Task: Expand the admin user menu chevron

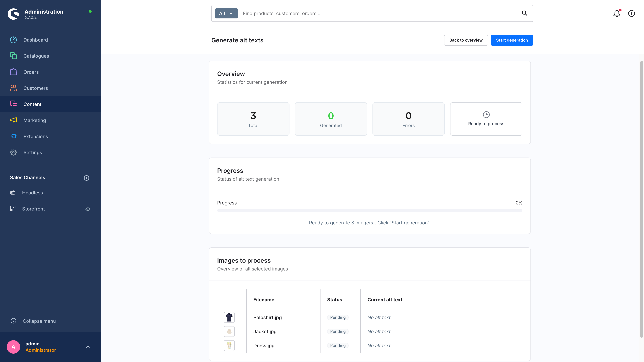Action: pos(88,347)
